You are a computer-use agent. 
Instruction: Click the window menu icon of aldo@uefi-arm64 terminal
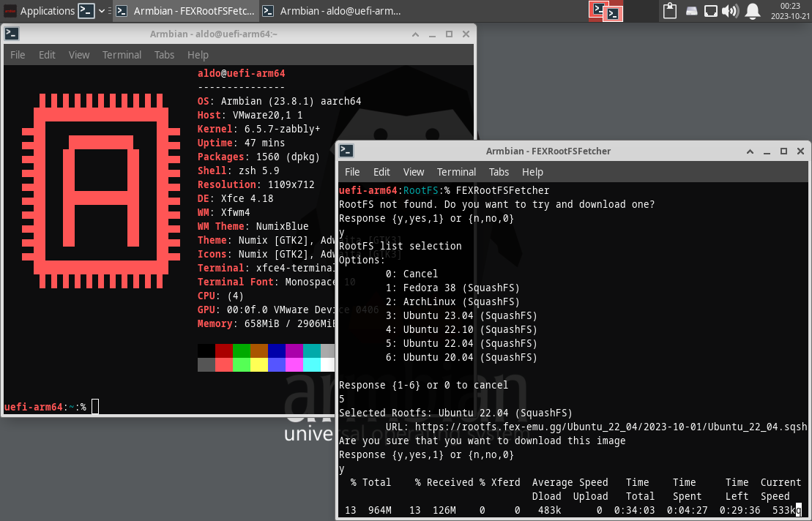click(x=12, y=34)
